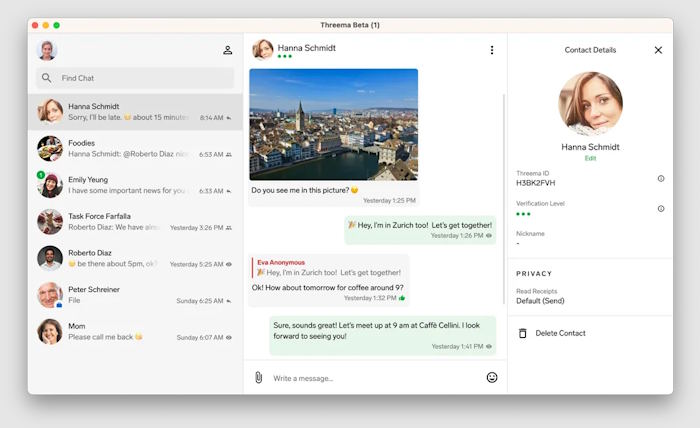Image resolution: width=700 pixels, height=428 pixels.
Task: Open the emoji picker smiley icon
Action: (x=492, y=378)
